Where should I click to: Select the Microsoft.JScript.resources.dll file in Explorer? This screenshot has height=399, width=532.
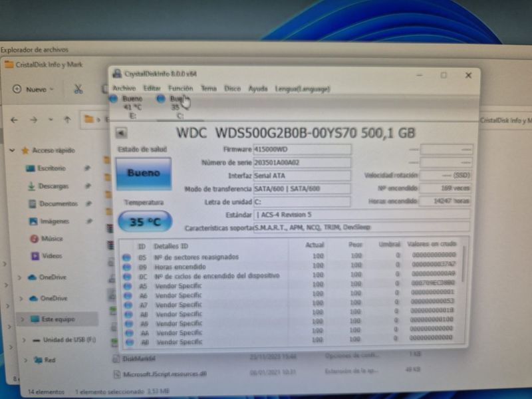(164, 374)
